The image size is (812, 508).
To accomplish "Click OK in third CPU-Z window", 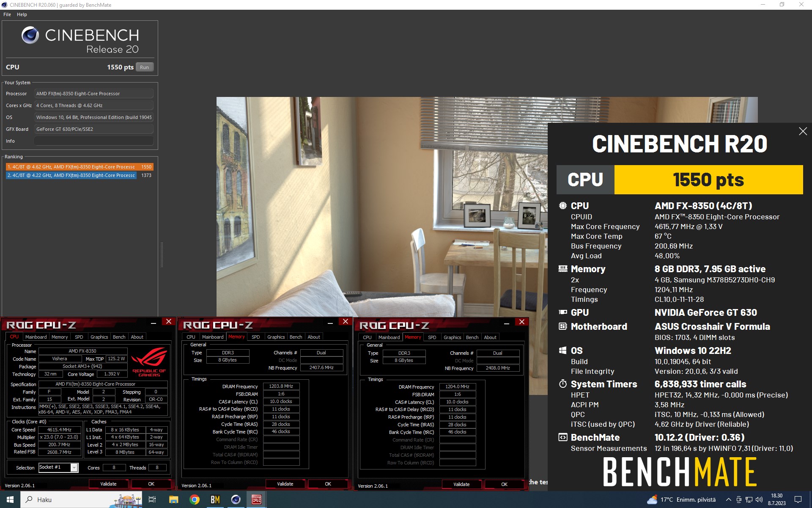I will [505, 484].
